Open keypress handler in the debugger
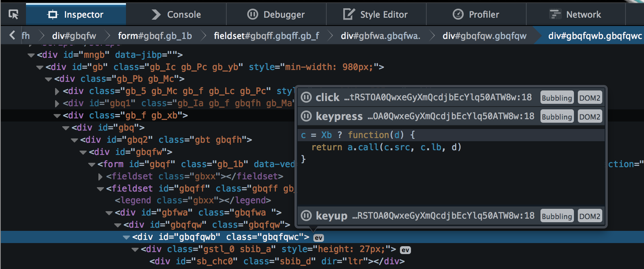 [x=306, y=116]
